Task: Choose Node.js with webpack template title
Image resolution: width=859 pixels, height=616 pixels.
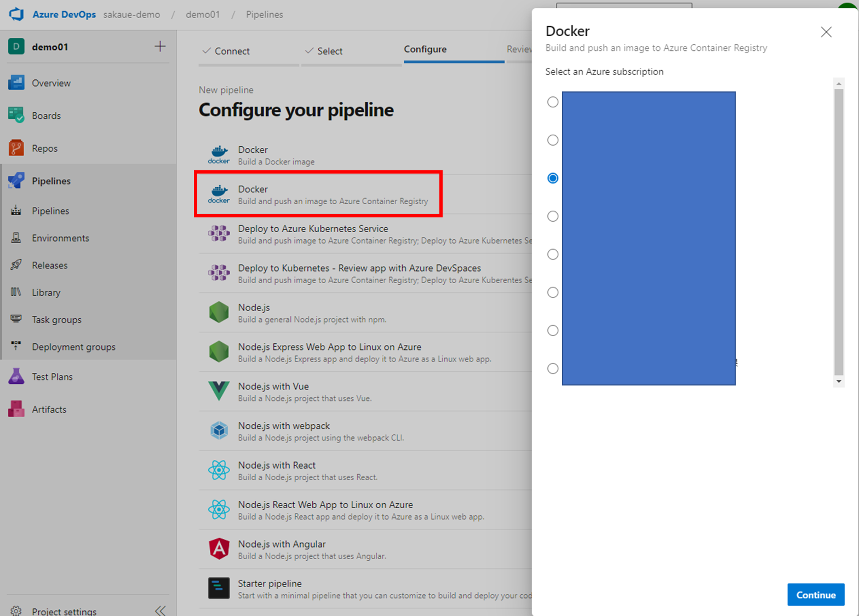Action: 284,425
